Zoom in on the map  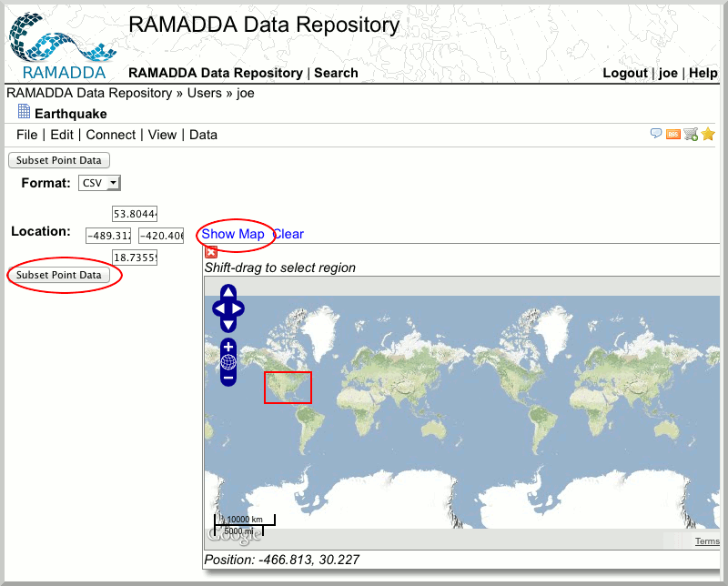point(228,347)
